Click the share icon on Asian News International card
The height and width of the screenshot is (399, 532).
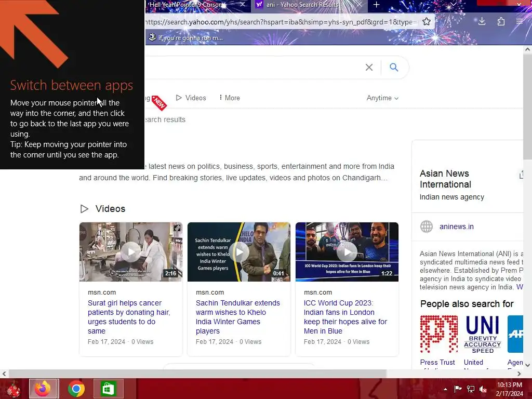tap(521, 175)
